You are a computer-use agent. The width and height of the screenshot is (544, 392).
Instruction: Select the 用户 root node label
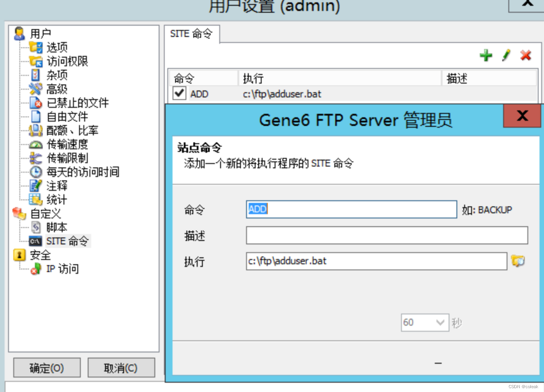[x=40, y=33]
